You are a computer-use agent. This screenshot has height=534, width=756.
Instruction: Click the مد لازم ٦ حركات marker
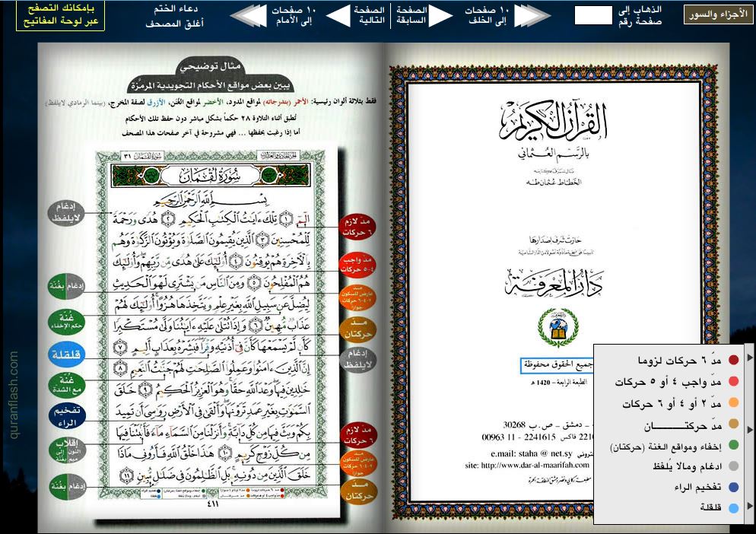click(357, 227)
